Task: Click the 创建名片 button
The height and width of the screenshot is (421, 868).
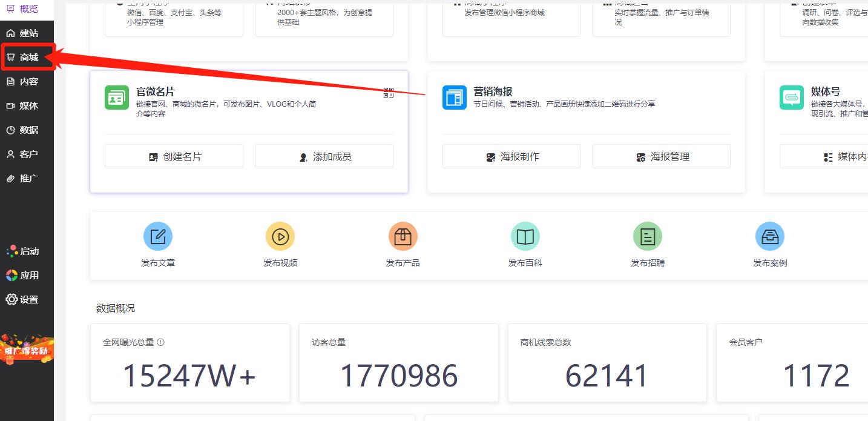Action: pyautogui.click(x=174, y=156)
